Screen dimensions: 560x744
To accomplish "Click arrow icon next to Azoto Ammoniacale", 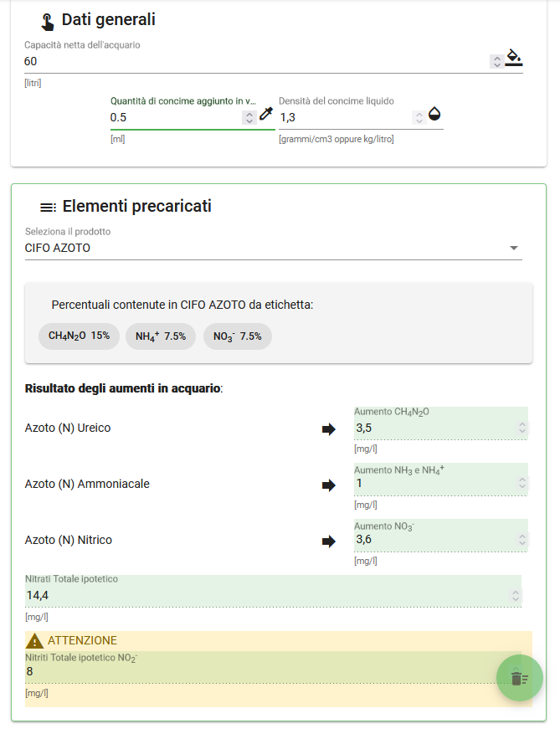I will 328,485.
